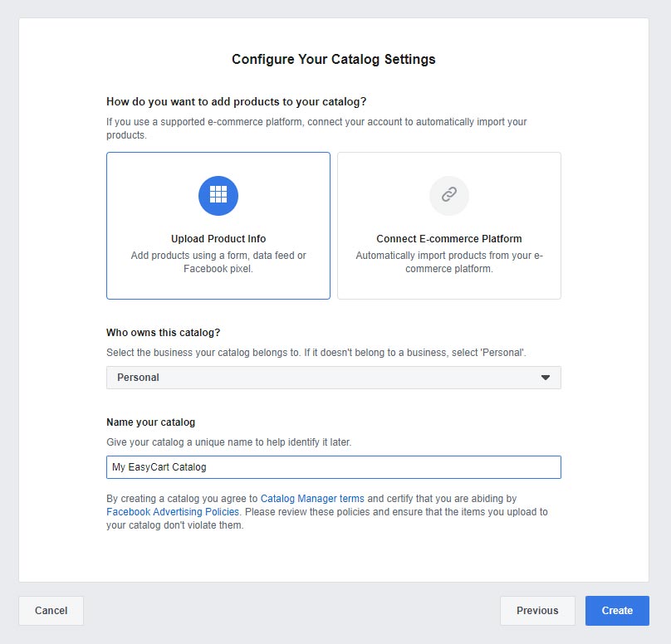This screenshot has width=671, height=644.
Task: Open the Catalog Manager terms link
Action: pos(312,499)
